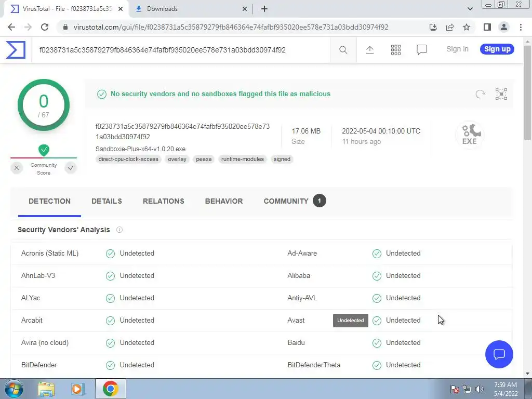Select the DETAILS tab
This screenshot has width=532, height=399.
click(x=107, y=201)
